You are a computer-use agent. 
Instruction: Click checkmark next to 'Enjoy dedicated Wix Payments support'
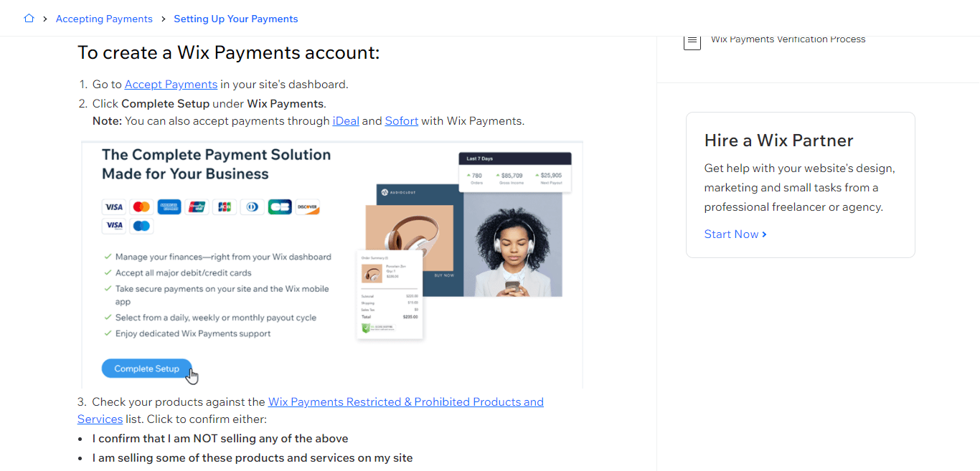point(106,333)
